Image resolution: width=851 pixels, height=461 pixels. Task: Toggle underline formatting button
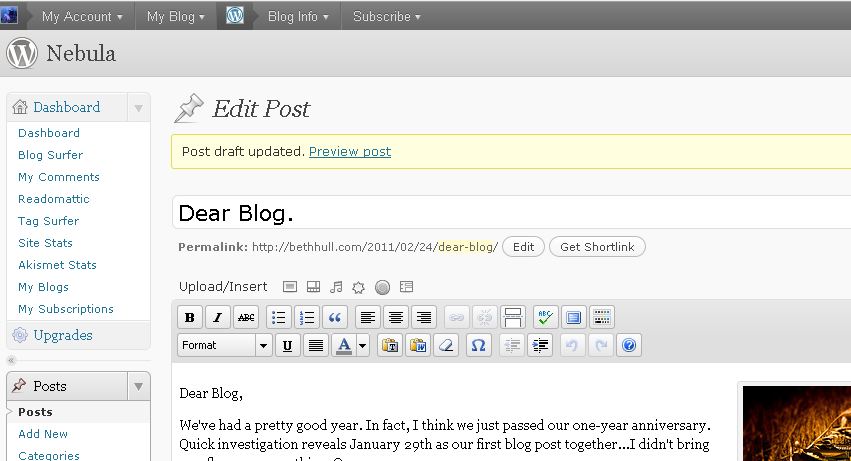pos(288,345)
